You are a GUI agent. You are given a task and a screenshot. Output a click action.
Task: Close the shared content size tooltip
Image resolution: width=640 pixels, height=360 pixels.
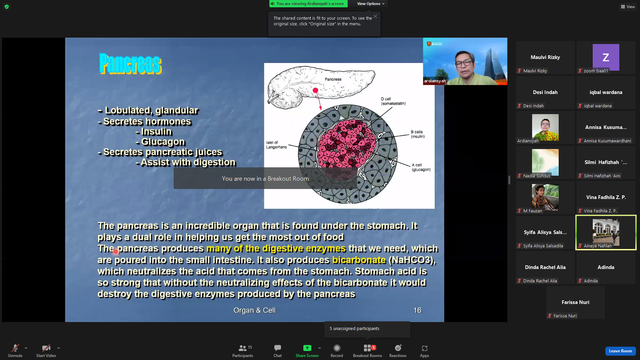point(375,16)
